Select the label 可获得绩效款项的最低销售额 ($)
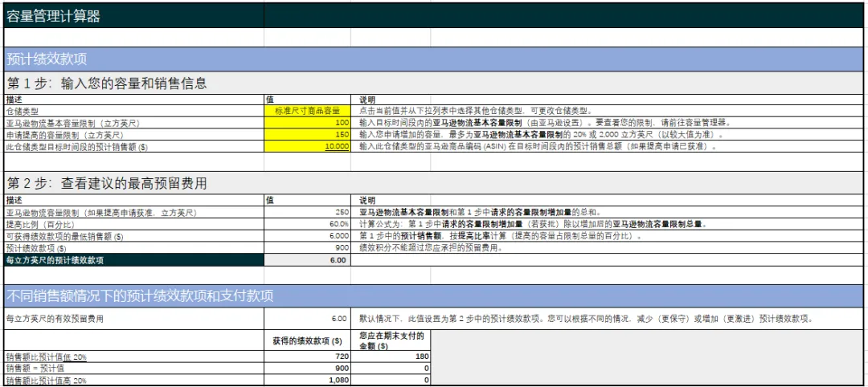This screenshot has height=387, width=868. tap(134, 236)
